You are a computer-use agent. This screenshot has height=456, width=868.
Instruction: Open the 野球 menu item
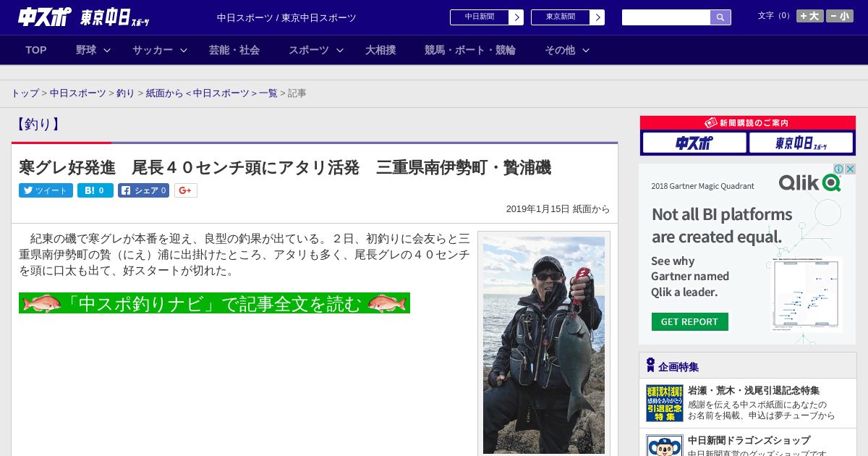[86, 50]
